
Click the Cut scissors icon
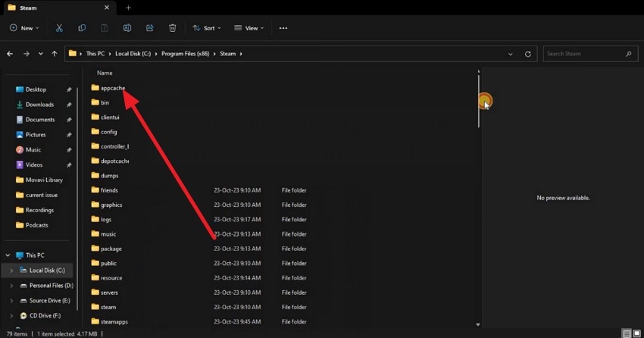click(x=59, y=28)
